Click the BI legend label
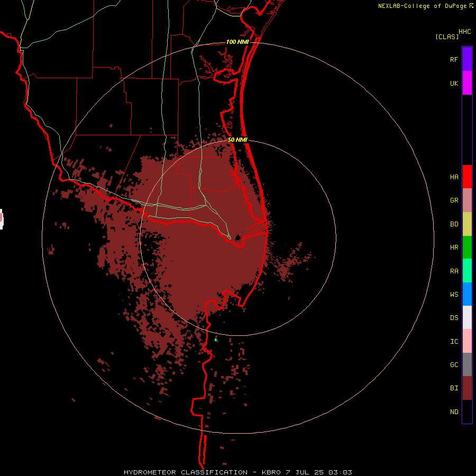This screenshot has width=476, height=476. (x=454, y=388)
